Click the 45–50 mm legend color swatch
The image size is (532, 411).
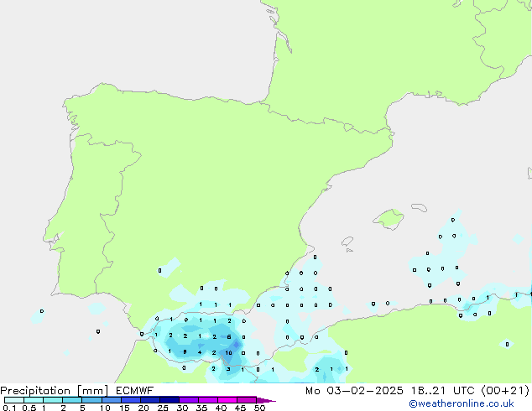coord(247,400)
